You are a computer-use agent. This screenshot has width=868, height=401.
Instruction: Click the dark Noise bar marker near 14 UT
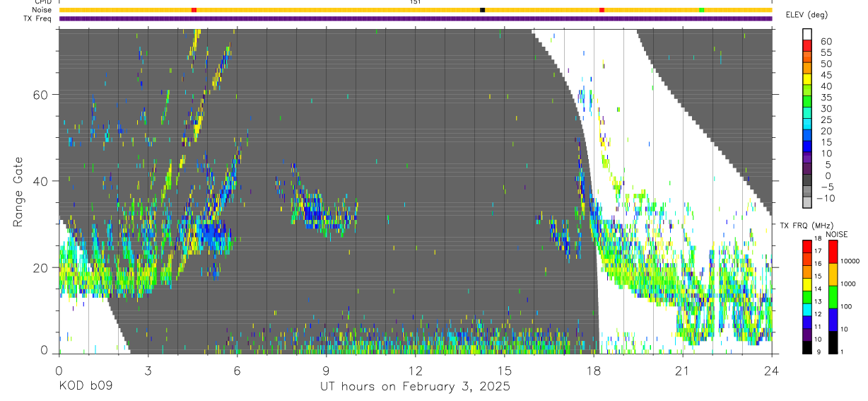(482, 10)
